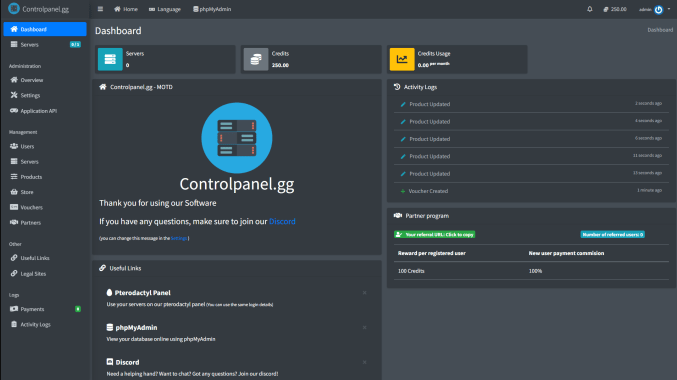Open Settings in the Administration section
This screenshot has width=677, height=380.
[45, 95]
